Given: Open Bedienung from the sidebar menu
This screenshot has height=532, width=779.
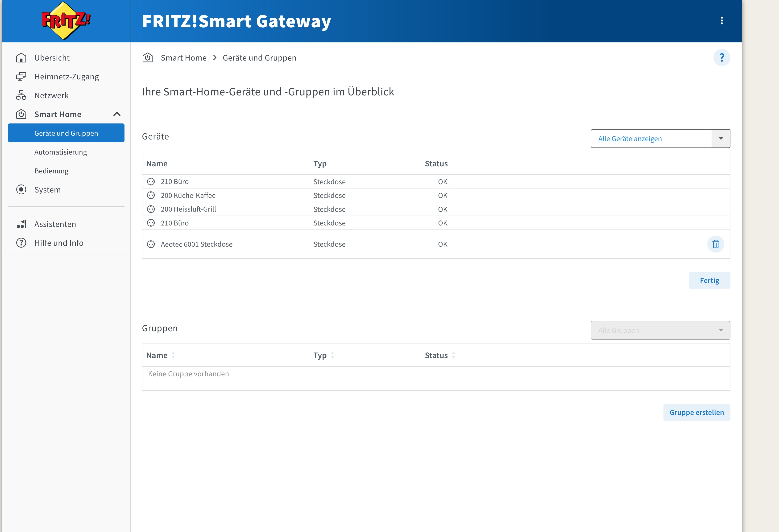Looking at the screenshot, I should tap(52, 171).
